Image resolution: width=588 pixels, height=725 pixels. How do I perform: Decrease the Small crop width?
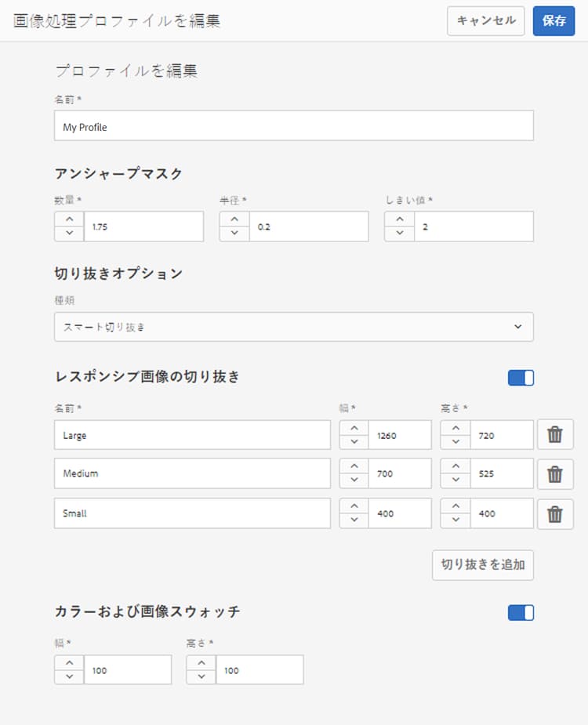coord(354,521)
